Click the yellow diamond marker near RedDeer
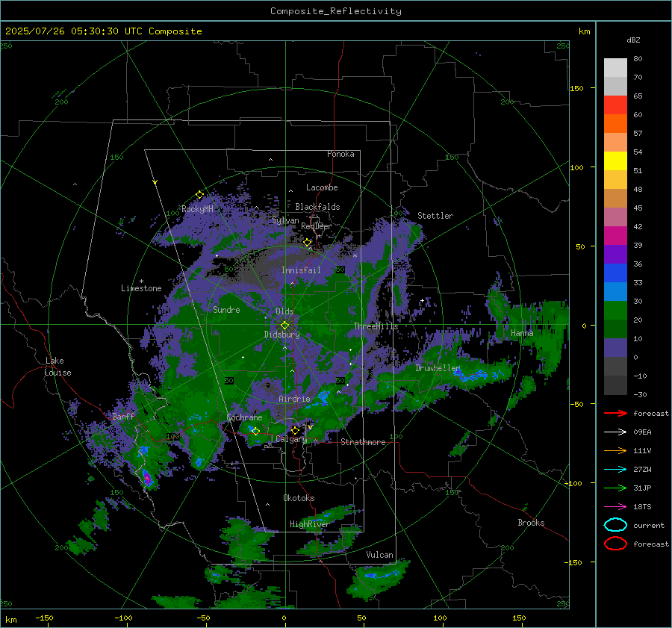This screenshot has width=672, height=628. click(x=308, y=243)
